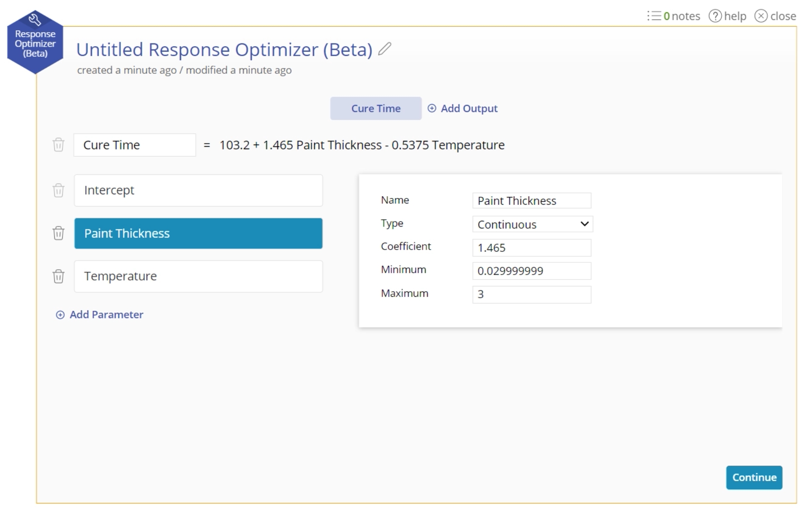Edit the parameter Name field
Image resolution: width=812 pixels, height=512 pixels.
tap(532, 201)
